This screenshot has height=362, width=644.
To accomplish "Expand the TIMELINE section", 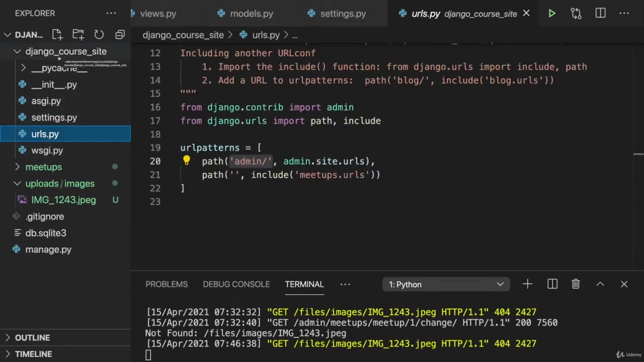I will (33, 354).
